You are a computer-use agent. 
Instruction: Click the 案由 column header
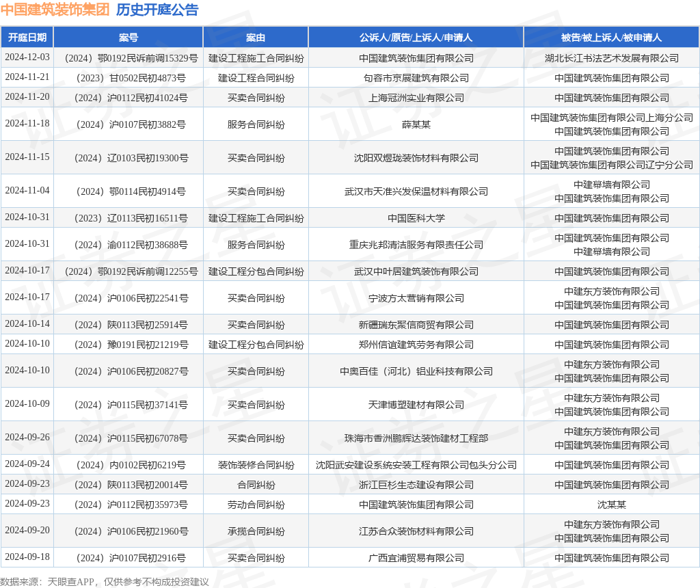click(x=256, y=38)
